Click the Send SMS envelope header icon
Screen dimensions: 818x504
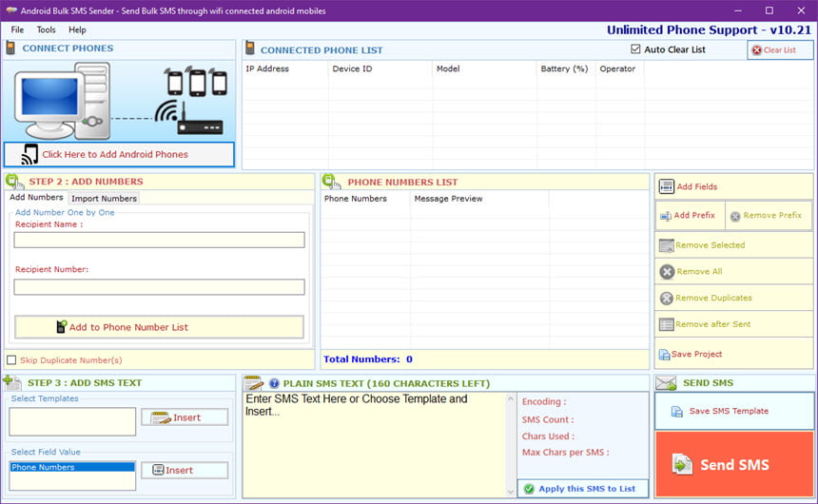coord(666,383)
